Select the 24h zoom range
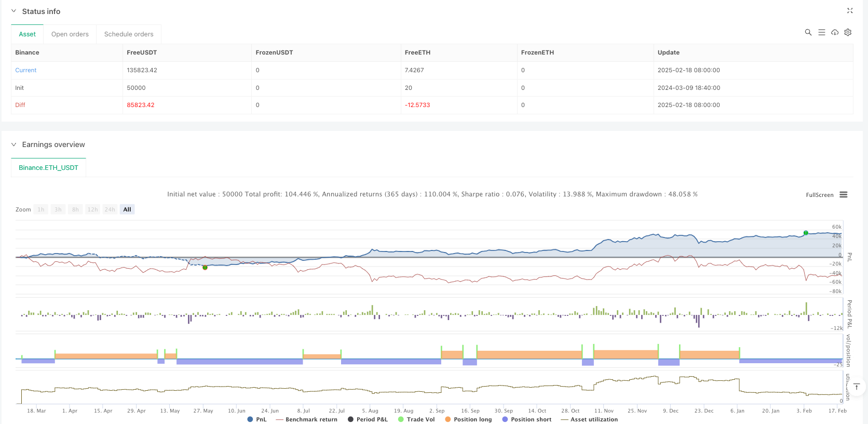The width and height of the screenshot is (868, 424). (x=110, y=209)
